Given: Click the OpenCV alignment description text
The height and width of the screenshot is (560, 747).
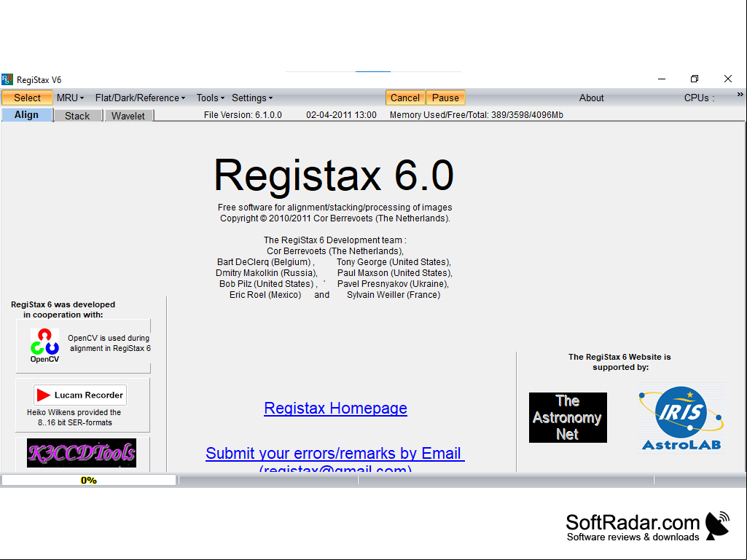Looking at the screenshot, I should pos(109,343).
